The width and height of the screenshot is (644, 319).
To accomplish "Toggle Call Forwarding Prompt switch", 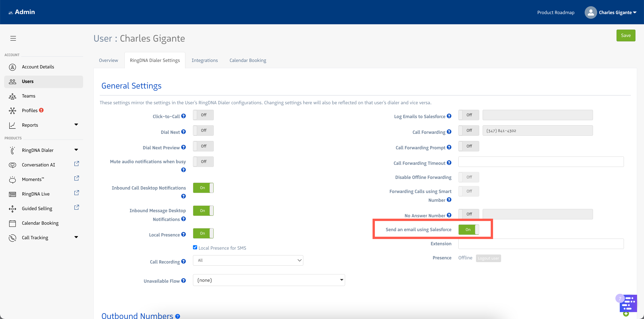I will pos(469,146).
